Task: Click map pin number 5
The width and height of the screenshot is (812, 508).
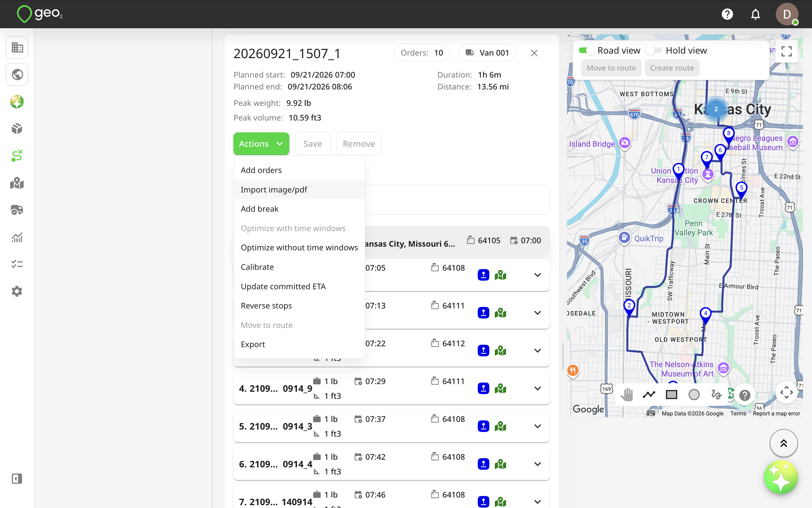Action: 741,190
